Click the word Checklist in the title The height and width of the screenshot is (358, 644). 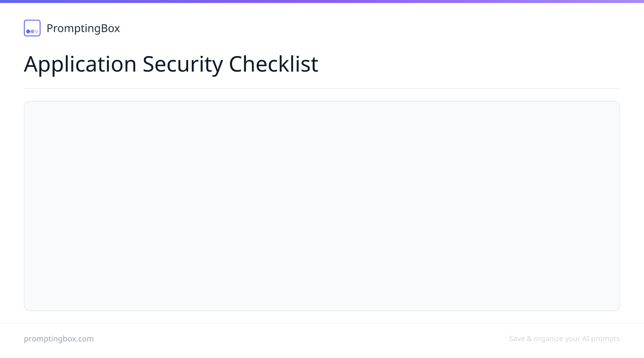pos(274,64)
